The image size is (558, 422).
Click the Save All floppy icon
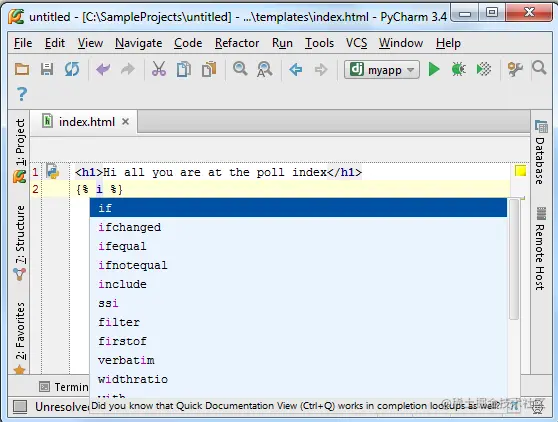pyautogui.click(x=47, y=69)
